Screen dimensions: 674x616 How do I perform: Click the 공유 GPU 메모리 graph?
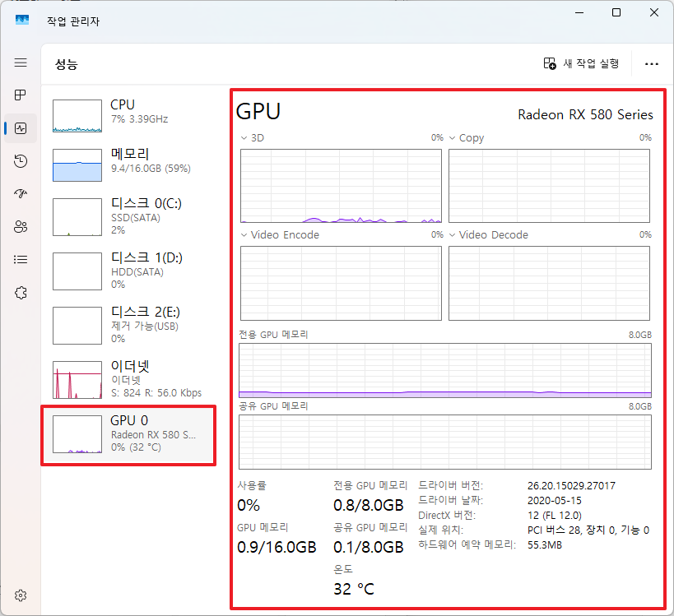click(x=445, y=442)
